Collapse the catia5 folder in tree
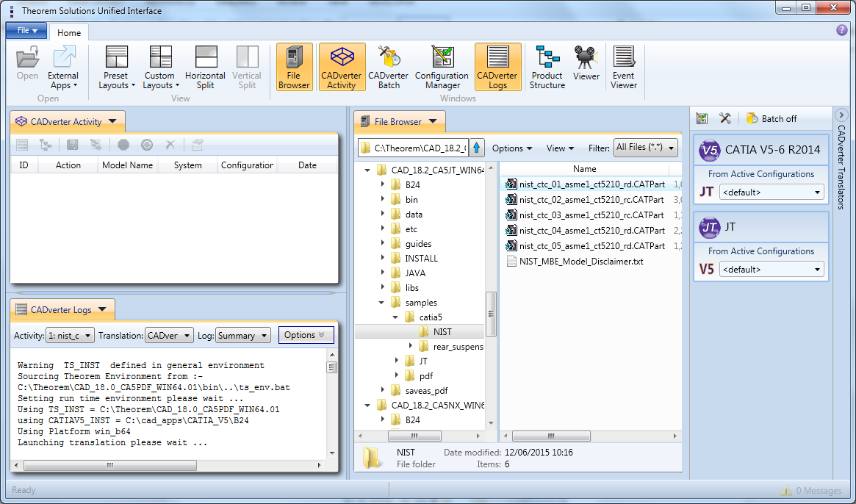The width and height of the screenshot is (856, 504). click(x=396, y=317)
